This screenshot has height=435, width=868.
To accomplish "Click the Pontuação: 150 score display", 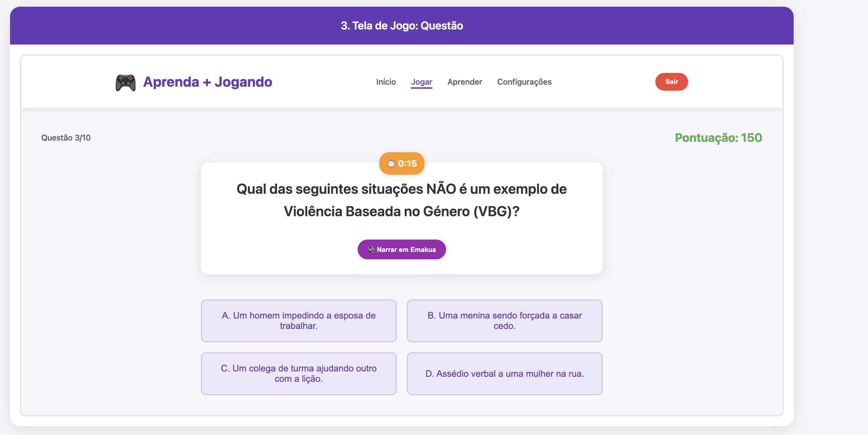I will (718, 138).
